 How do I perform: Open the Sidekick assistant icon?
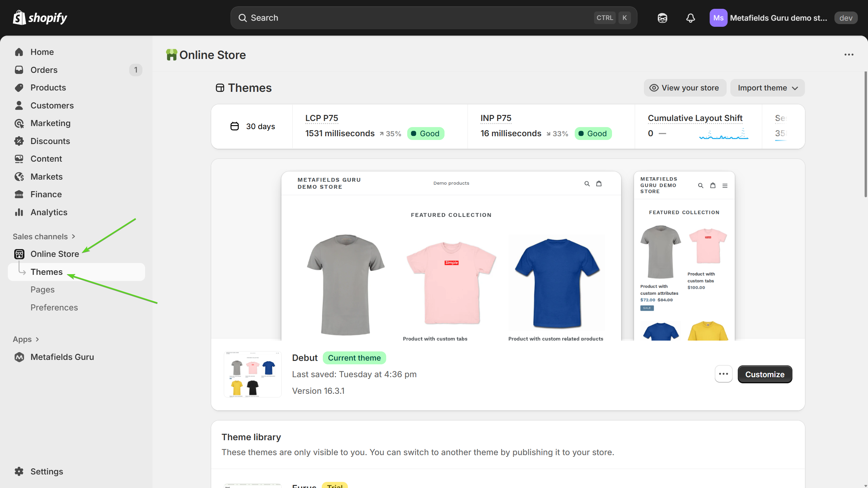pyautogui.click(x=662, y=18)
